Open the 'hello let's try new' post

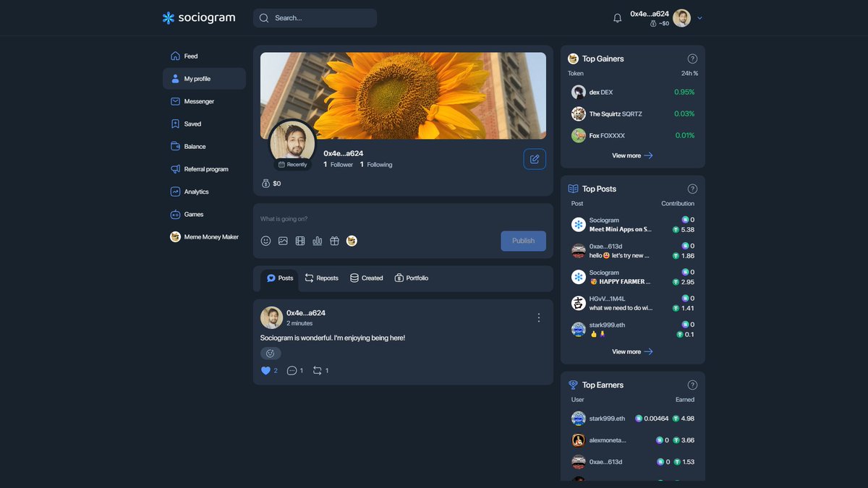(x=633, y=251)
